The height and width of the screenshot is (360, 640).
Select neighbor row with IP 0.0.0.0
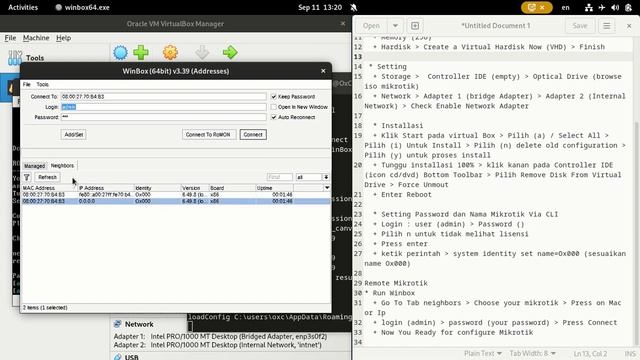click(176, 201)
